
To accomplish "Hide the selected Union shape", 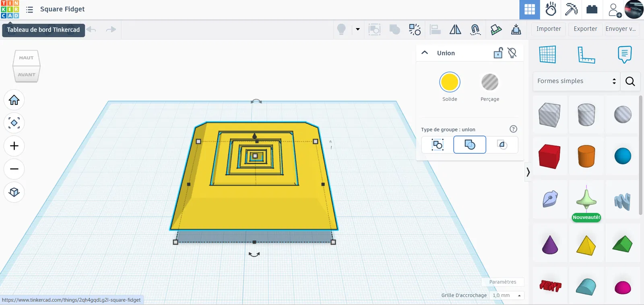I will click(x=512, y=53).
